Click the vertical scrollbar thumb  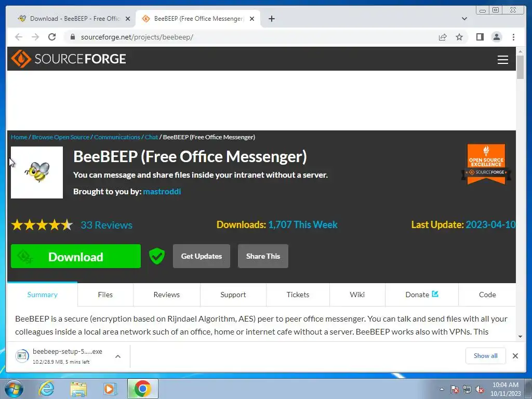click(x=520, y=67)
